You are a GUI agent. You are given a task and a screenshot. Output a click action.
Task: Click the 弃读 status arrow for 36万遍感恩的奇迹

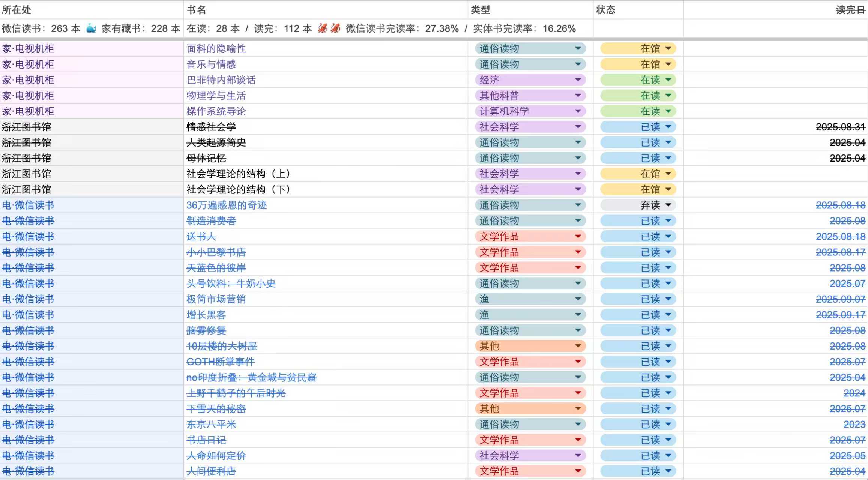[668, 205]
